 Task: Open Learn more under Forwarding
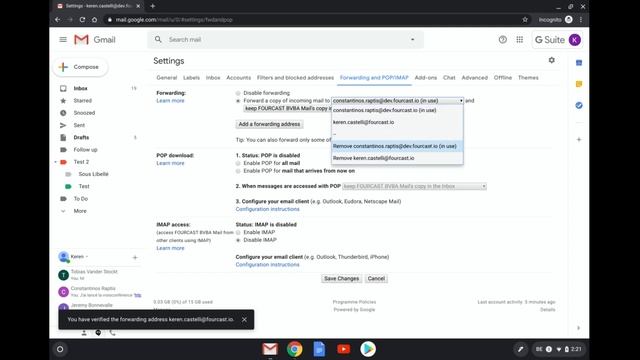(x=170, y=101)
